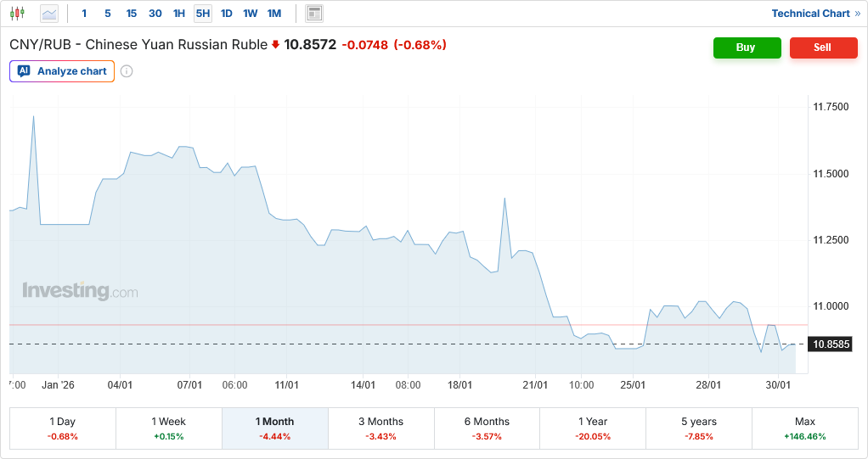
Task: Click the 11.5000 y-axis label
Action: (x=831, y=174)
